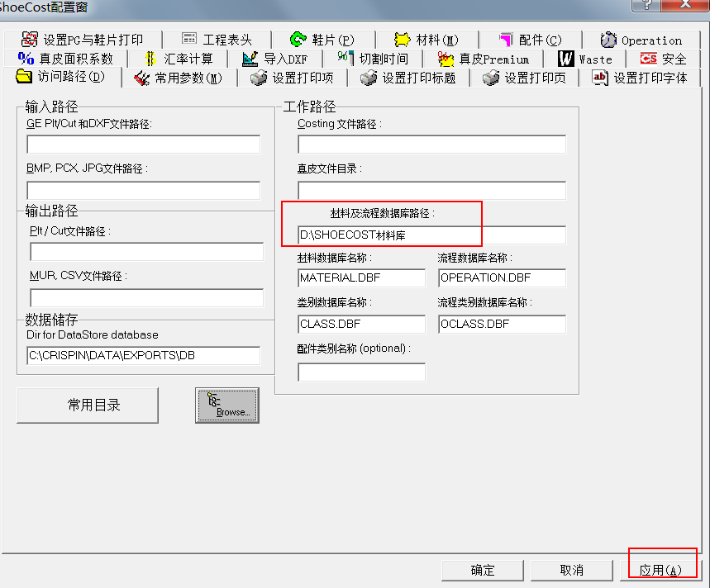The width and height of the screenshot is (710, 588).
Task: Focus the MUR, CSV文件路径 field
Action: 146,297
